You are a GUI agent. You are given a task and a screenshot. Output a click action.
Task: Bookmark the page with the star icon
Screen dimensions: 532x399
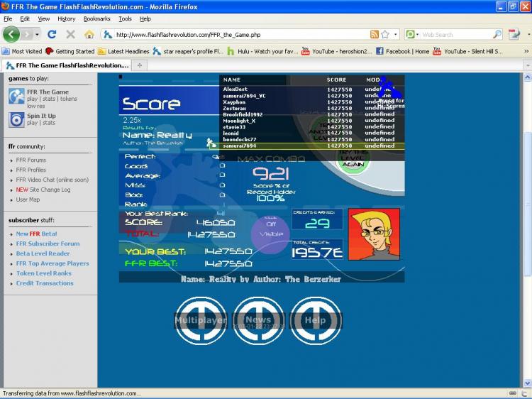385,34
